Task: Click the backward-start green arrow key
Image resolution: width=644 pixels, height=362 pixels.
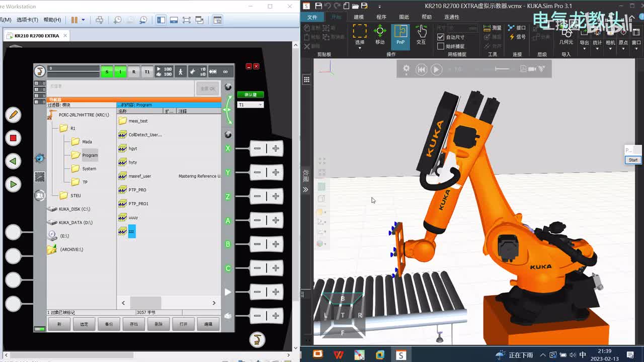Action: (13, 161)
